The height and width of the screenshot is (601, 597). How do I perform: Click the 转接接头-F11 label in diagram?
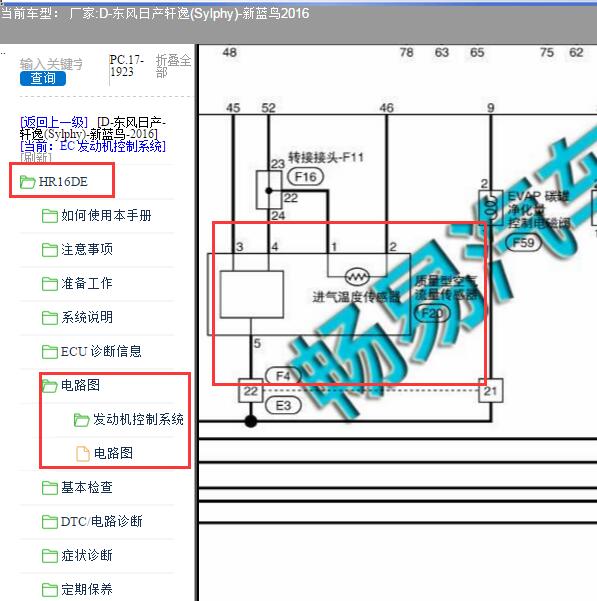point(326,157)
